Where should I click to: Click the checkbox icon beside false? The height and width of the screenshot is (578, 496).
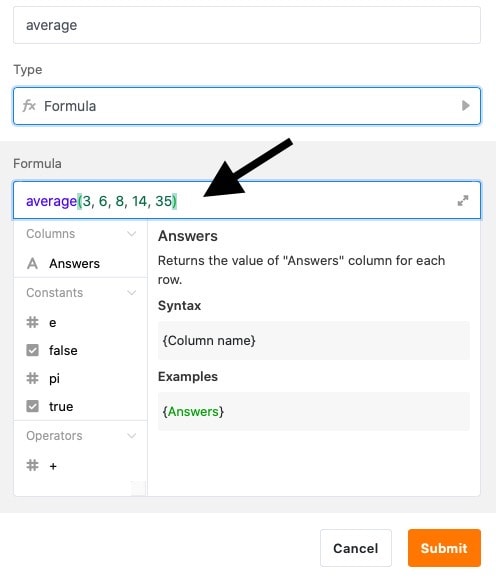[32, 350]
